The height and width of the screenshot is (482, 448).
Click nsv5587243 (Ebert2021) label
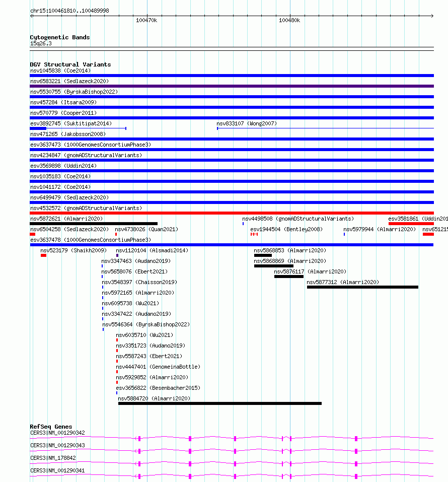[x=149, y=356]
